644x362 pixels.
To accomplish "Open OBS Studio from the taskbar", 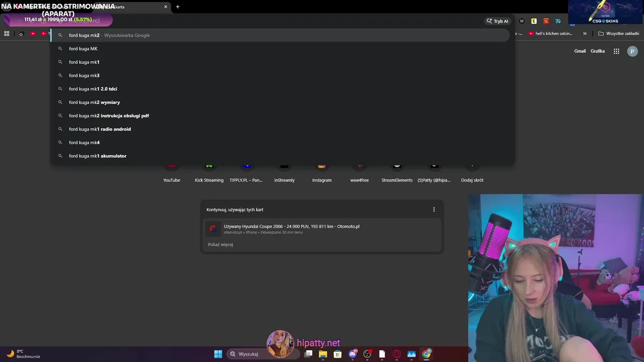I will pos(367,354).
